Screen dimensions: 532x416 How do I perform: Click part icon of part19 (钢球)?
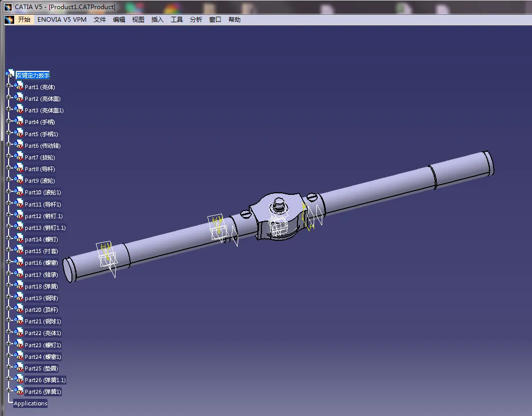click(19, 297)
